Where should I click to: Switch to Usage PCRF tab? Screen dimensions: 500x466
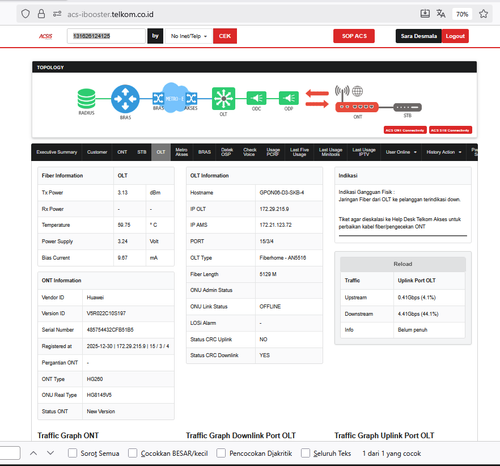(x=273, y=152)
